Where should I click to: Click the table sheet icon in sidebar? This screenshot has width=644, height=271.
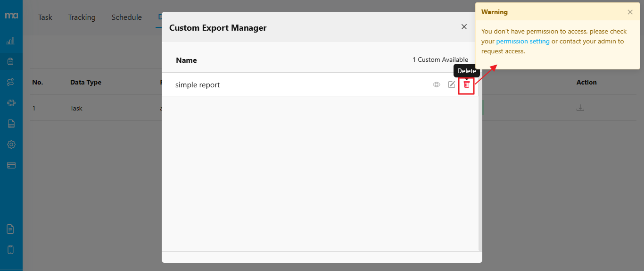tap(11, 124)
